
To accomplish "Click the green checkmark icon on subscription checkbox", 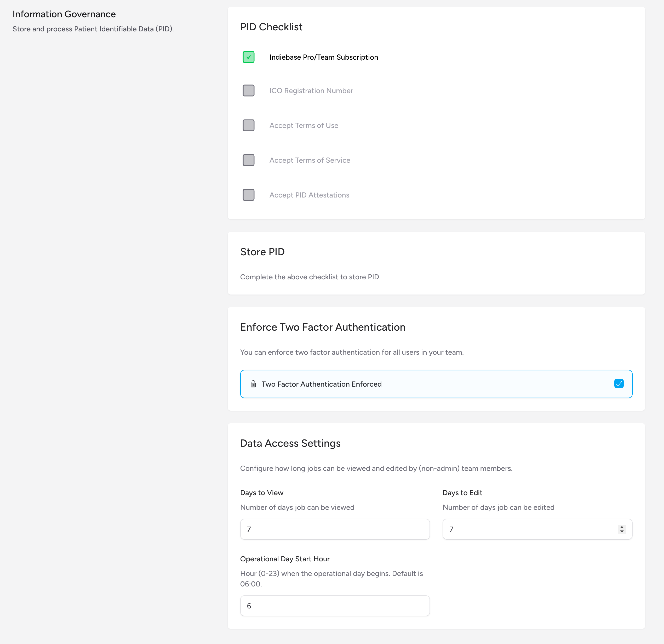I will pos(248,57).
